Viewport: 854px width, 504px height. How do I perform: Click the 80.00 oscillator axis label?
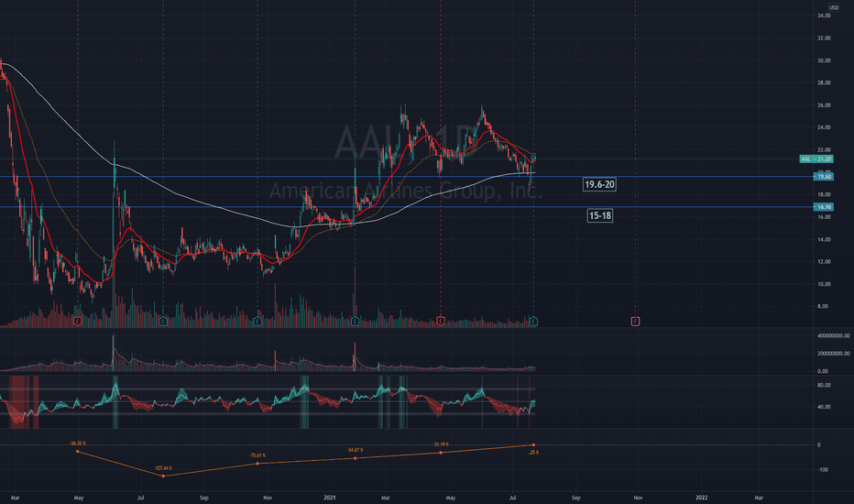click(x=824, y=385)
